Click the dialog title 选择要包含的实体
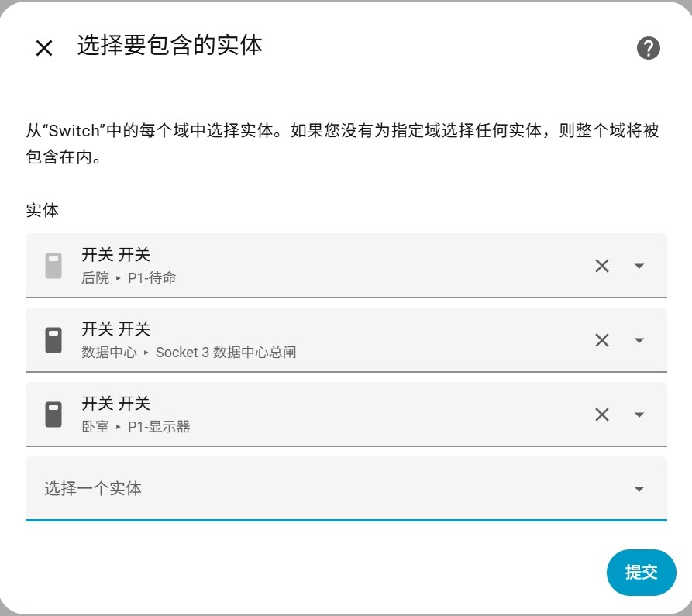 pos(170,46)
